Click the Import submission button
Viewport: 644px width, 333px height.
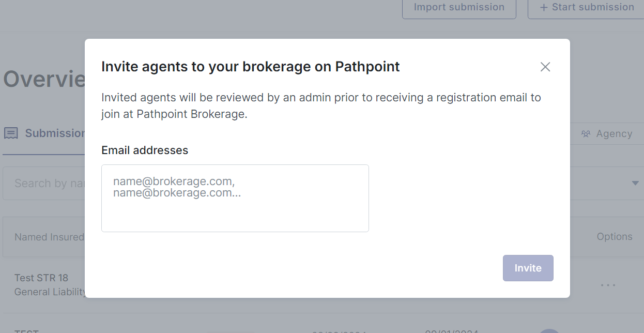coord(459,7)
